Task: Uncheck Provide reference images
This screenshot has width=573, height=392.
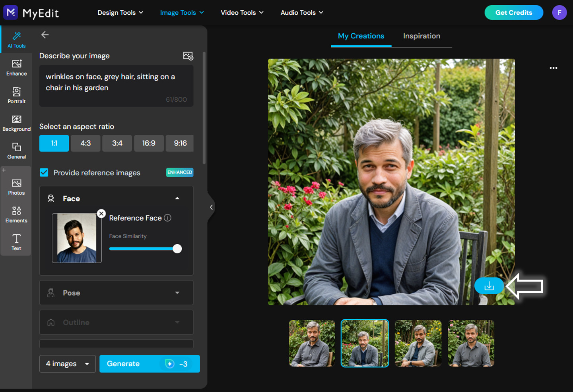Action: [x=44, y=172]
